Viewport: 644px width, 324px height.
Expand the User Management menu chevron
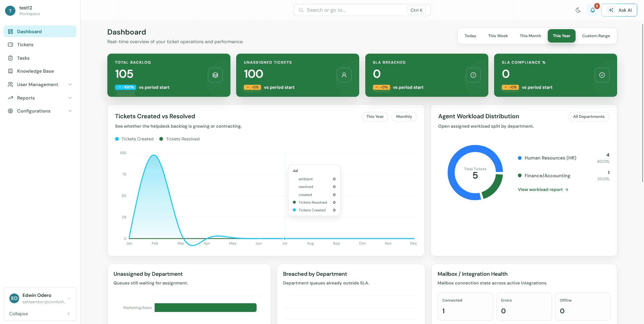click(x=70, y=84)
